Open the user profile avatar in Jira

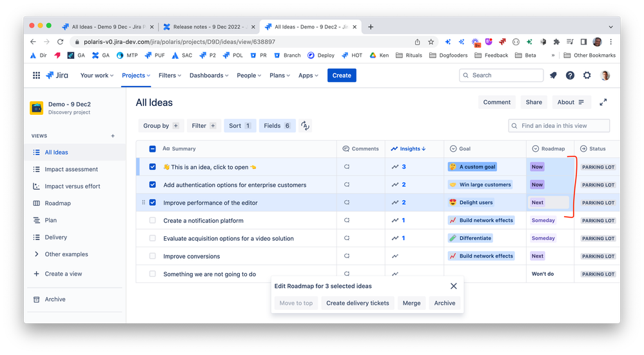pos(605,76)
